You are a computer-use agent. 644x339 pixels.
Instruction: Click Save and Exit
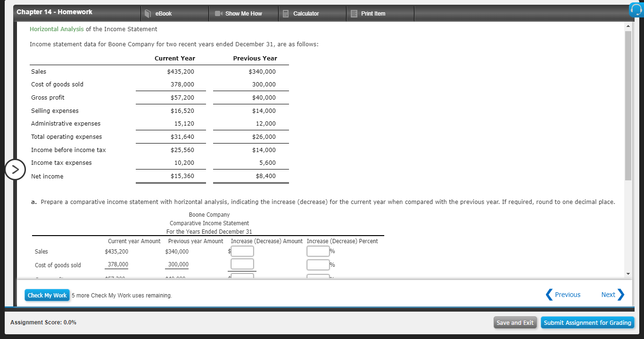click(x=515, y=322)
